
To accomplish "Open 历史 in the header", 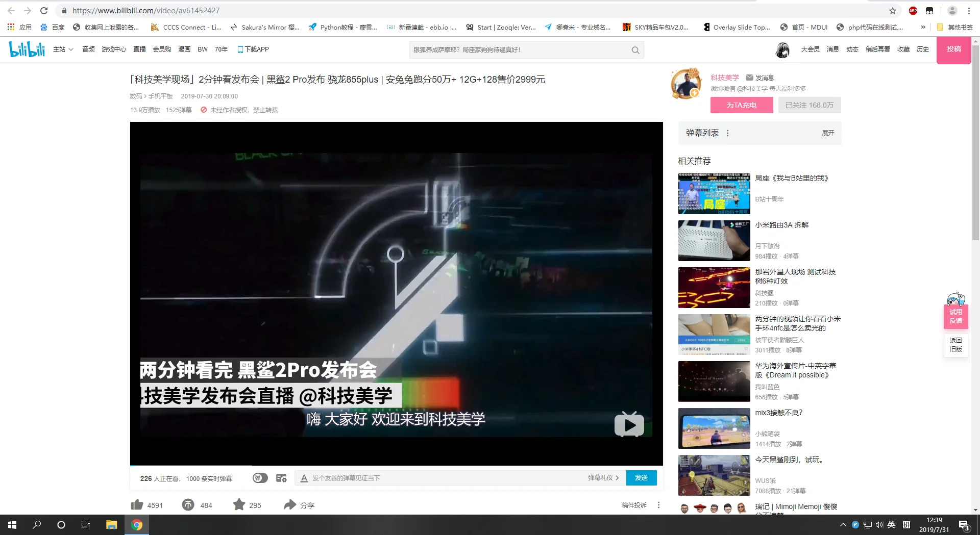I will pyautogui.click(x=923, y=49).
